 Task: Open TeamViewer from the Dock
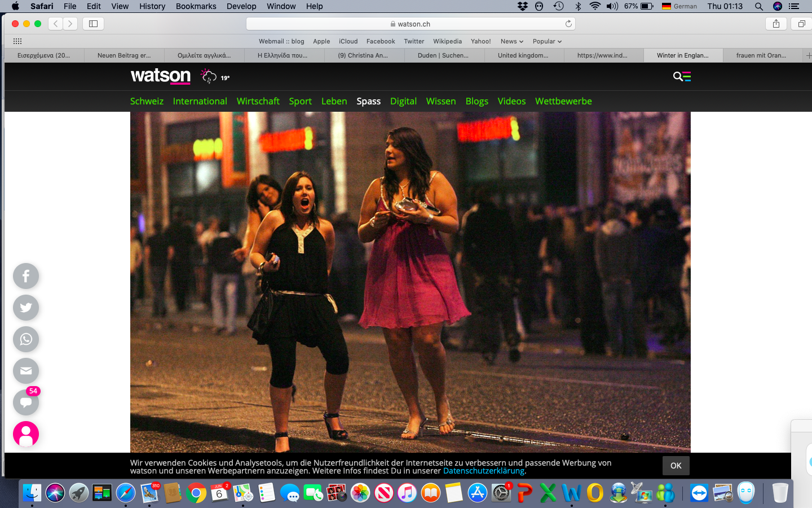pos(699,493)
